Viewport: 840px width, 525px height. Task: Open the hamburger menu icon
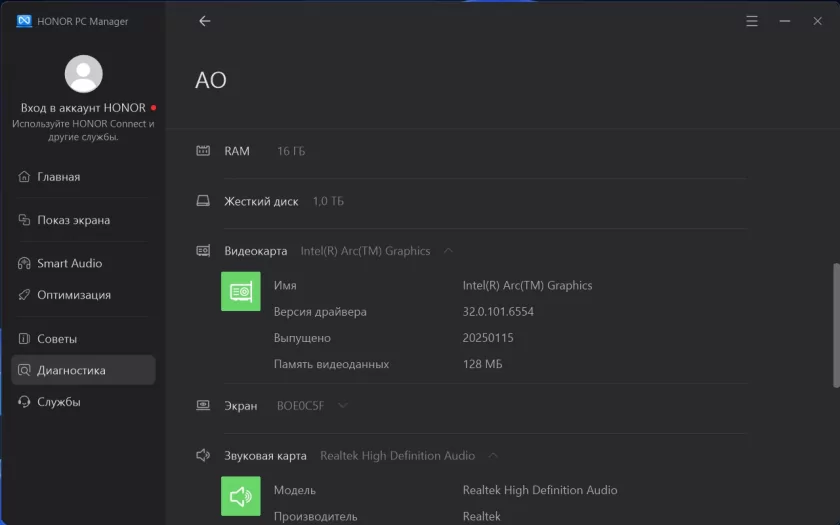tap(752, 21)
